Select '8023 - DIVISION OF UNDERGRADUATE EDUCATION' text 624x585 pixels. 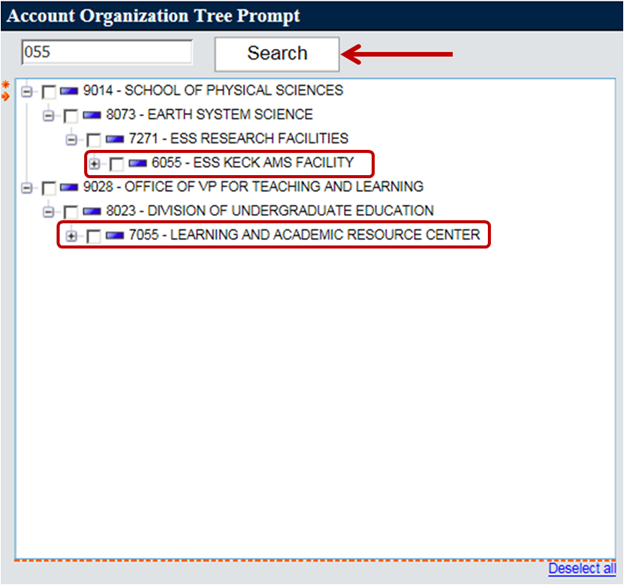coord(270,211)
